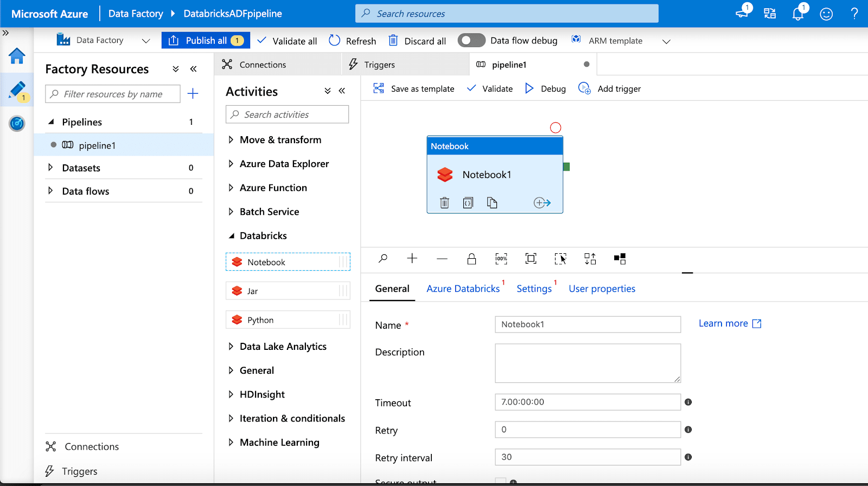Click the add output arrow on Notebook1
Image resolution: width=868 pixels, height=486 pixels.
coord(542,203)
